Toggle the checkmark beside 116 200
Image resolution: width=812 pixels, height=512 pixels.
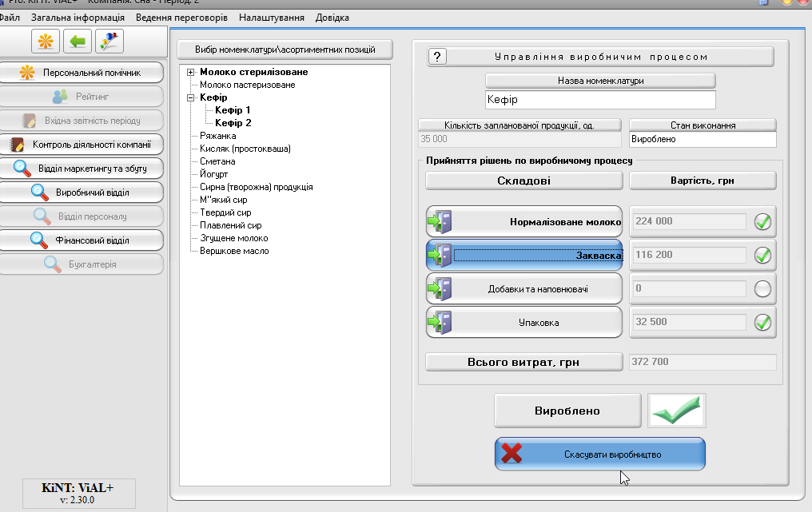pyautogui.click(x=762, y=256)
